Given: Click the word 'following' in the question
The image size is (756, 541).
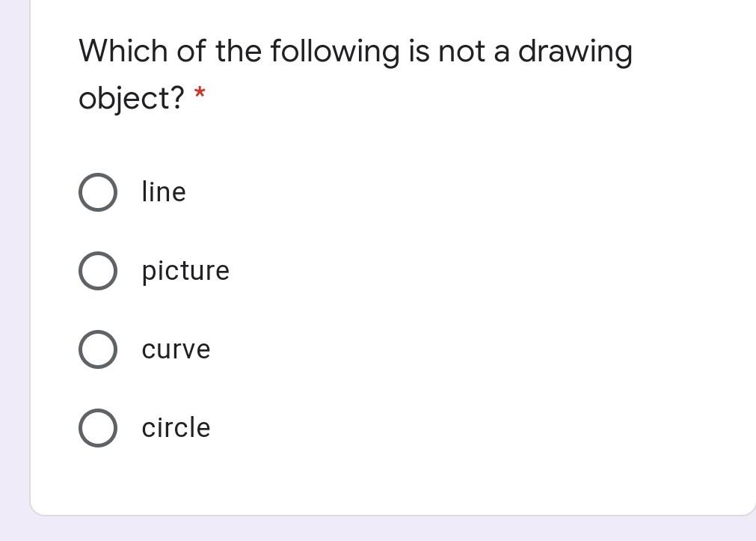Looking at the screenshot, I should pyautogui.click(x=335, y=52).
